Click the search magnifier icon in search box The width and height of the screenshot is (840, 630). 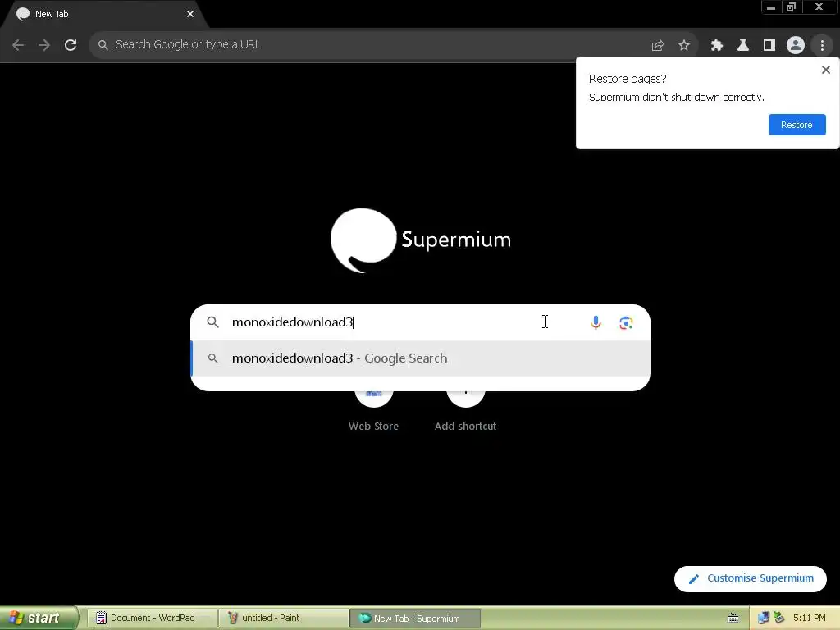[x=212, y=322]
